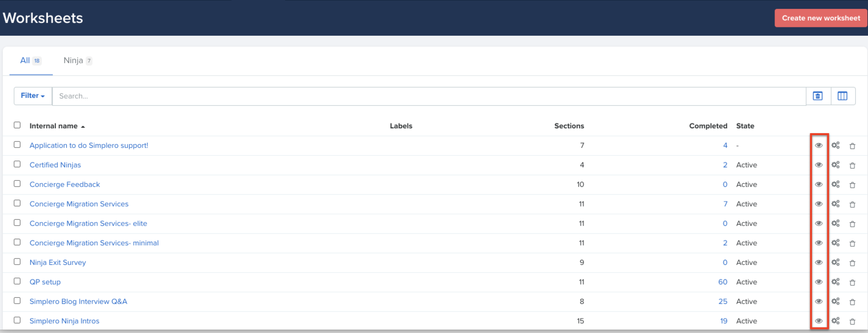868x333 pixels.
Task: Check the Concierge Migration Services- elite checkbox
Action: click(x=17, y=223)
